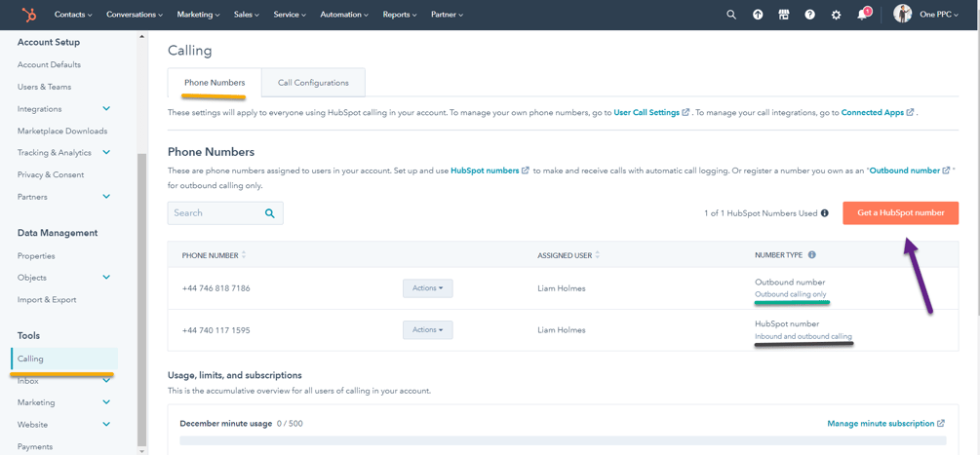
Task: Click Get a HubSpot number button
Action: click(901, 212)
